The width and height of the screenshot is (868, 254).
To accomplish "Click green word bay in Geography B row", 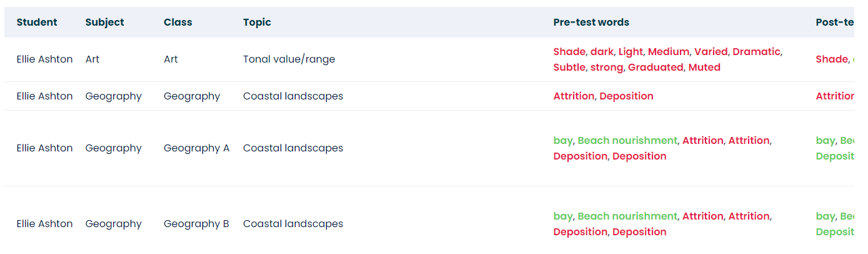I will (x=563, y=216).
